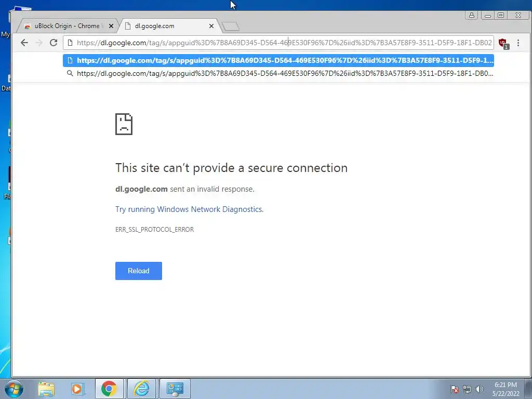This screenshot has height=399, width=532.
Task: Click the sad page error icon
Action: (124, 124)
